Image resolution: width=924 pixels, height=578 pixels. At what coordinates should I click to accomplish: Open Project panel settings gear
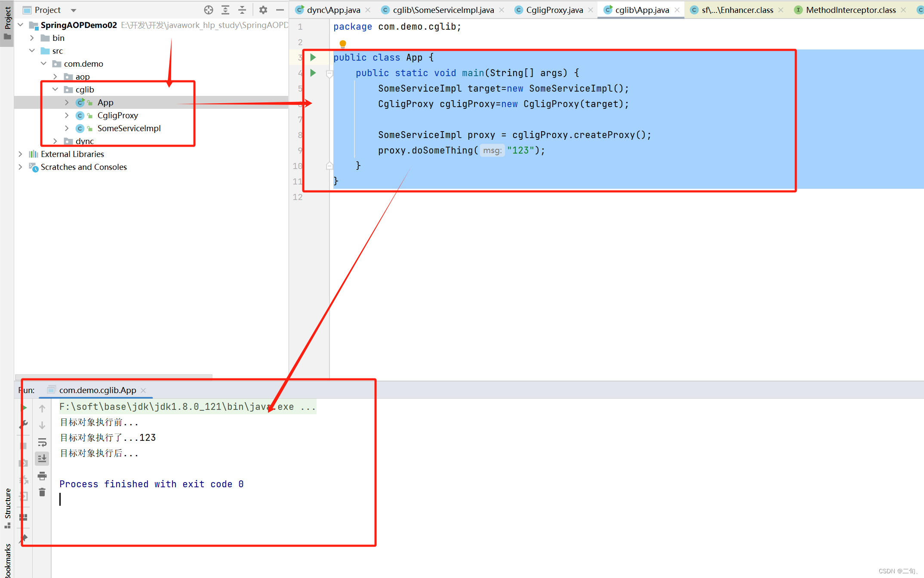coord(263,10)
